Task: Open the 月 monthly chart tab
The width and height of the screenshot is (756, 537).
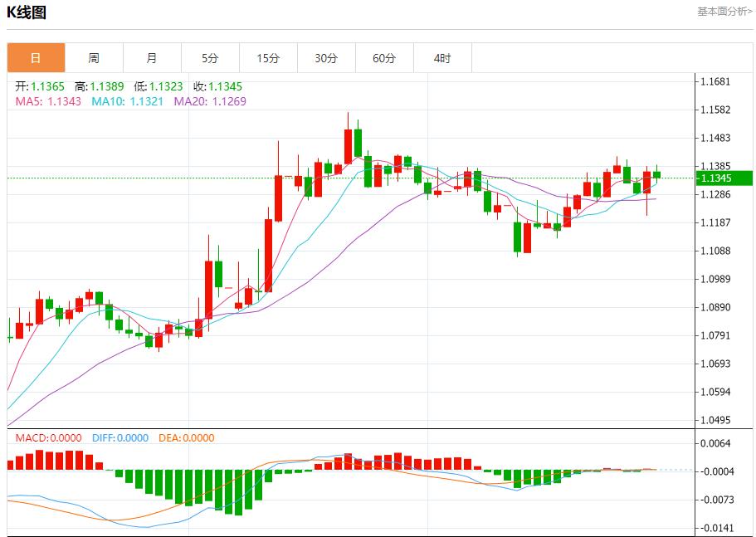Action: coord(152,58)
